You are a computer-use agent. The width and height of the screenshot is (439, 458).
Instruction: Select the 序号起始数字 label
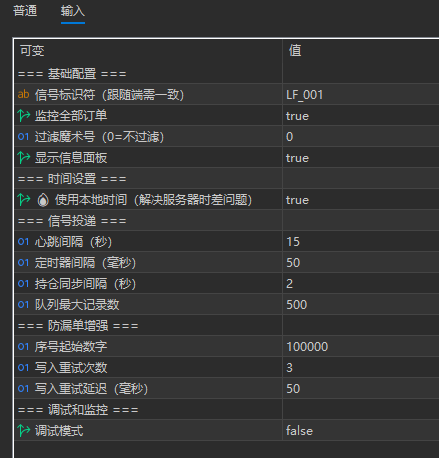(x=71, y=347)
